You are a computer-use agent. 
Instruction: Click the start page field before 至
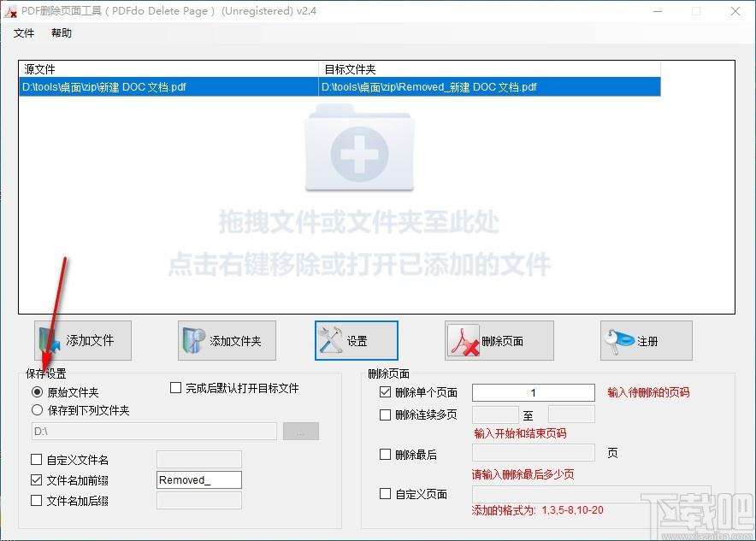point(495,415)
